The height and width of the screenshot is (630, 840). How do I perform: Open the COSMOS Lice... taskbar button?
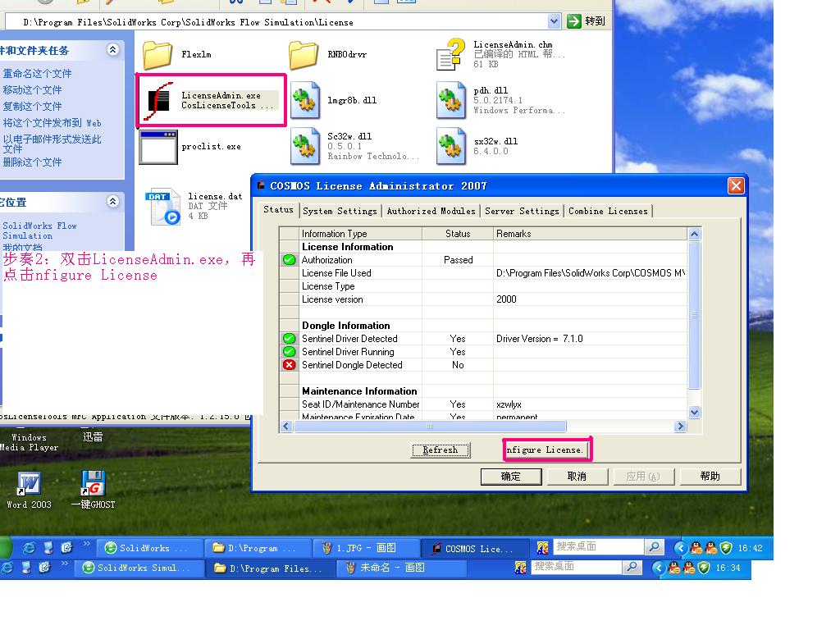point(475,549)
